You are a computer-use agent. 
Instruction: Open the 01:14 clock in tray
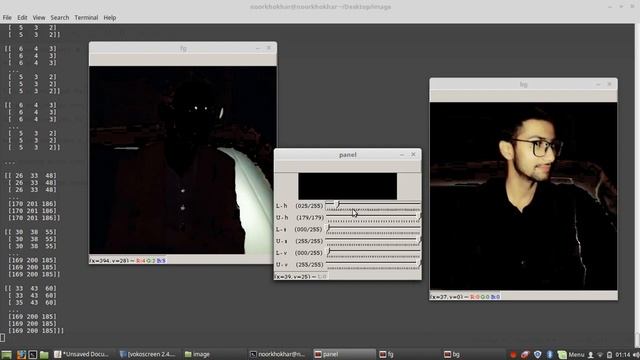click(x=623, y=355)
